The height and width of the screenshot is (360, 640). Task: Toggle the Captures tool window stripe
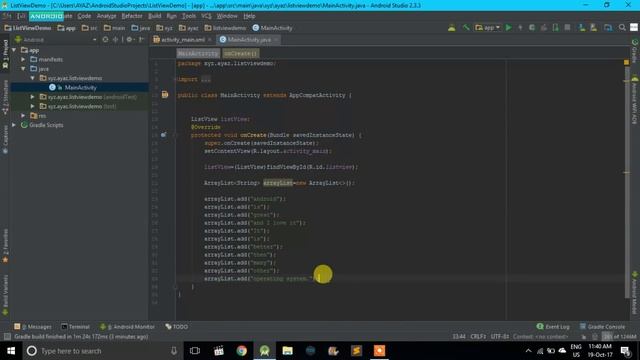pyautogui.click(x=5, y=139)
